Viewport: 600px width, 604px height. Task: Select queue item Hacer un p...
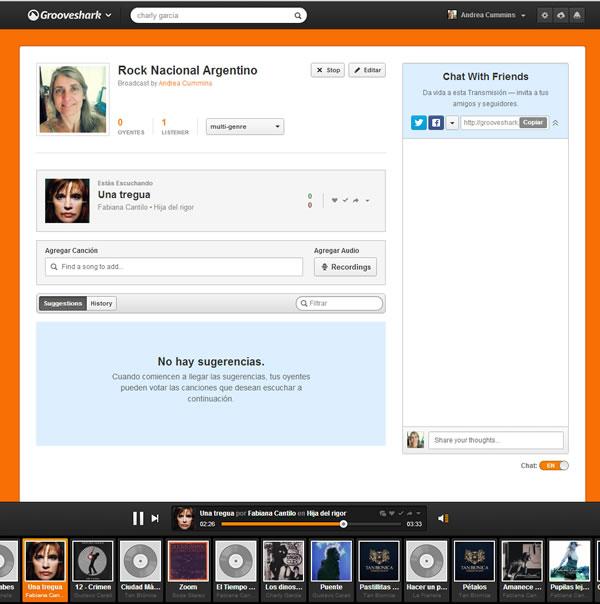point(427,569)
